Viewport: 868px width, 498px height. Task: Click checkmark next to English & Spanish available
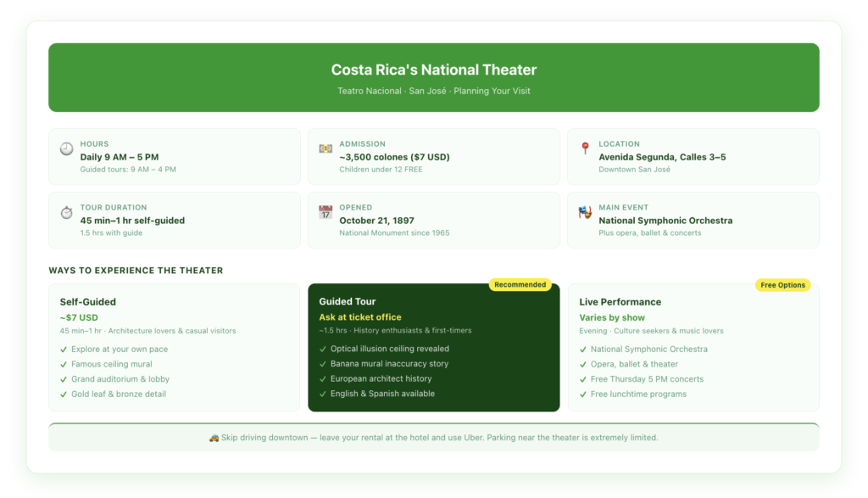point(323,394)
